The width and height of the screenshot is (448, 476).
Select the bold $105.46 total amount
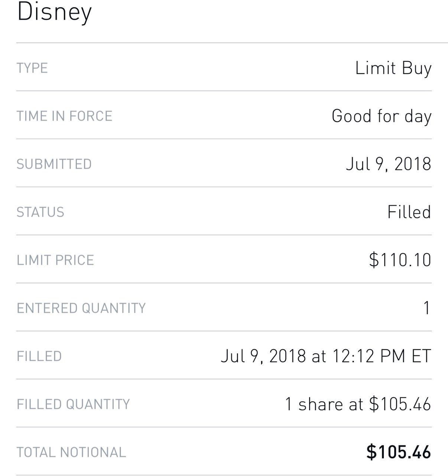click(x=399, y=452)
